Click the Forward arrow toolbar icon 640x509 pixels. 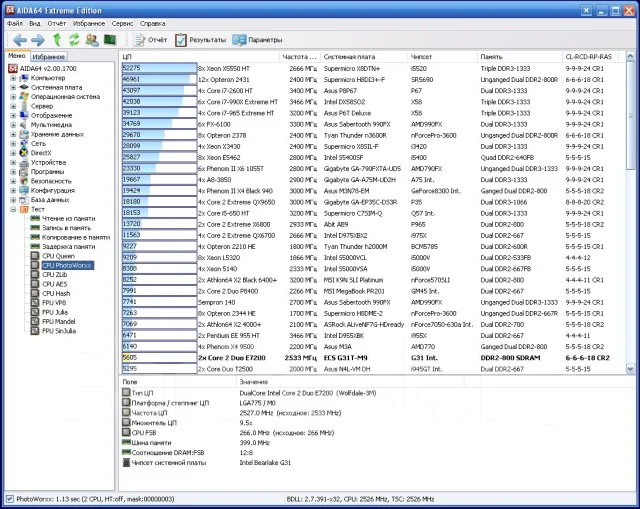click(38, 40)
